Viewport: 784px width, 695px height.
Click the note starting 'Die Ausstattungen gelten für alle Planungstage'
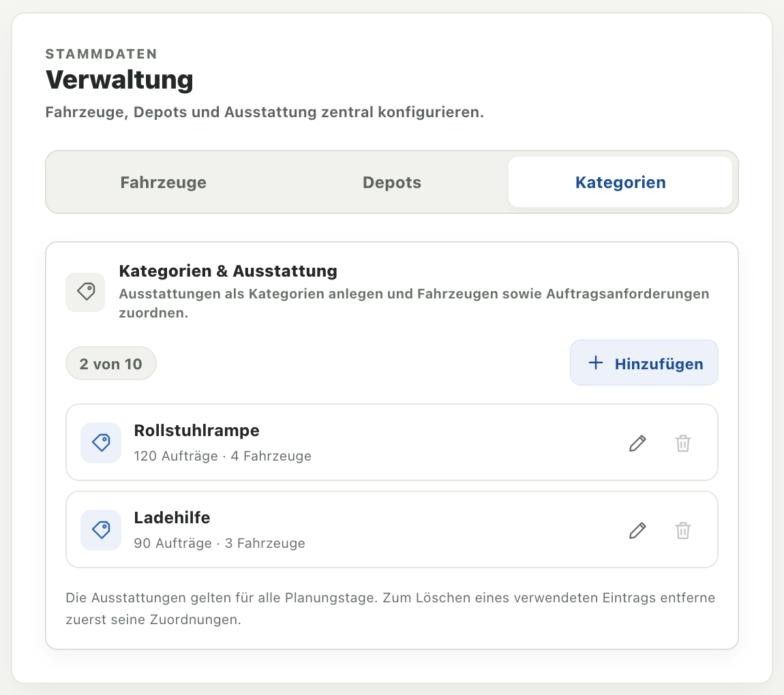[x=391, y=608]
